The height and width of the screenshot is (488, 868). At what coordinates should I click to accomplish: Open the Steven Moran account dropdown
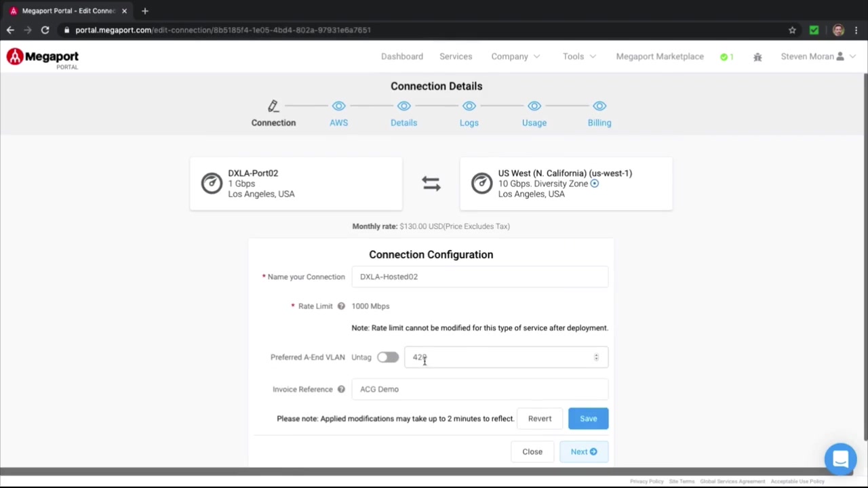coord(818,57)
